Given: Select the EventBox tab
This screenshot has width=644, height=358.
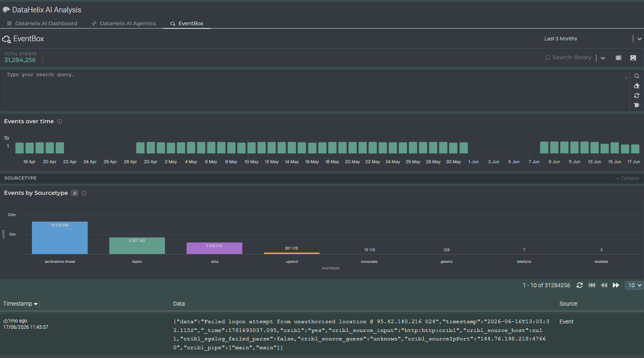Looking at the screenshot, I should 187,24.
